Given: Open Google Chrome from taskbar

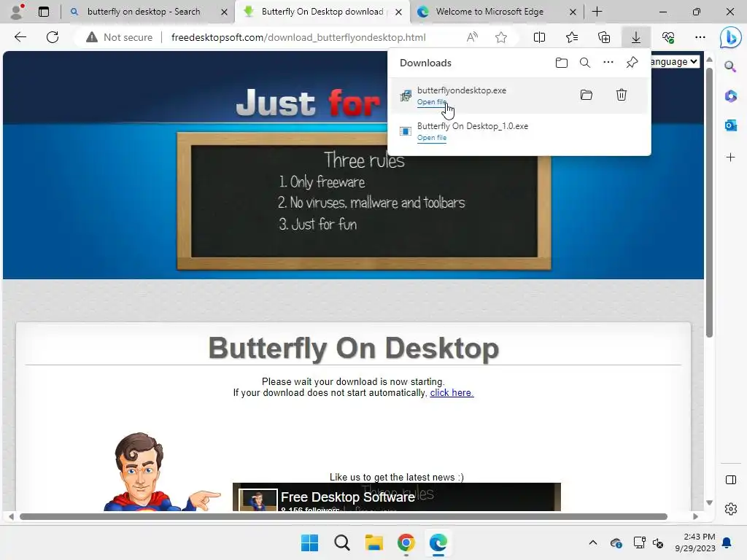Looking at the screenshot, I should (406, 542).
